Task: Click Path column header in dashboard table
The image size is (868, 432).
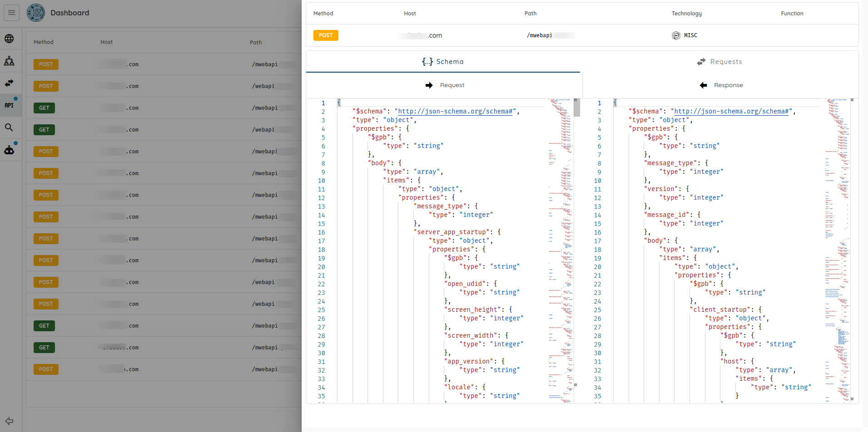Action: click(x=256, y=42)
